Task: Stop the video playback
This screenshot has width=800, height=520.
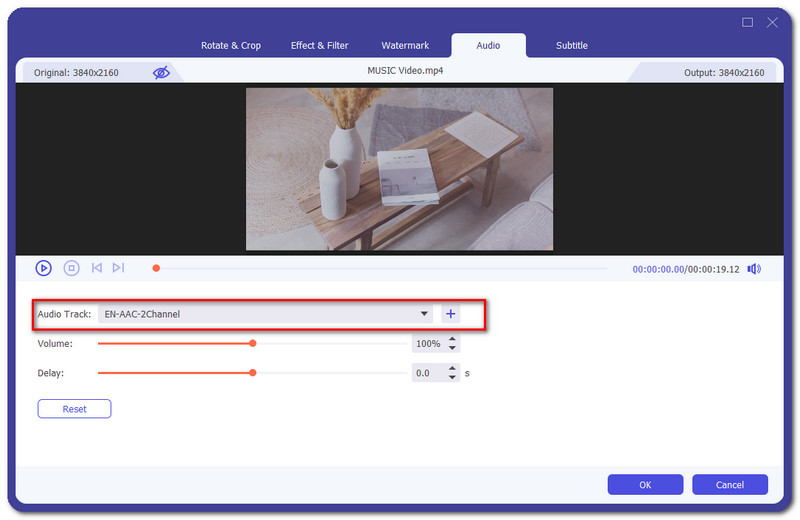Action: pyautogui.click(x=71, y=268)
